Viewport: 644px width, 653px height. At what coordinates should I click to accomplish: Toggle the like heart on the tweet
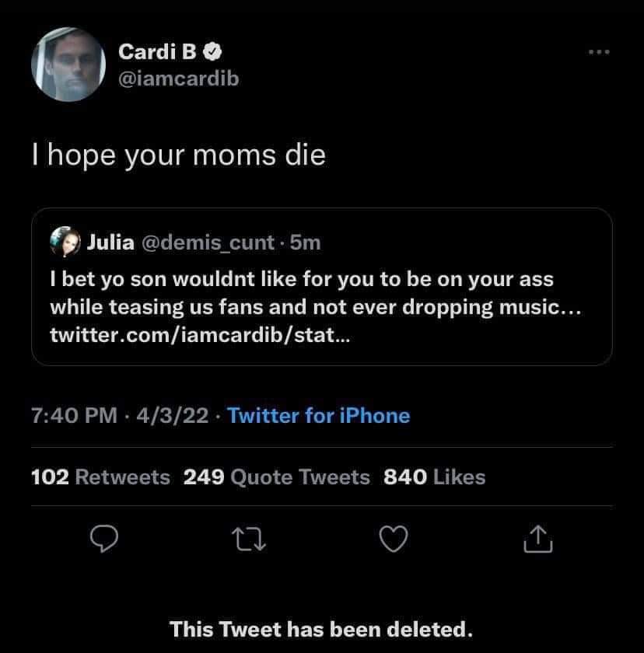(x=394, y=538)
